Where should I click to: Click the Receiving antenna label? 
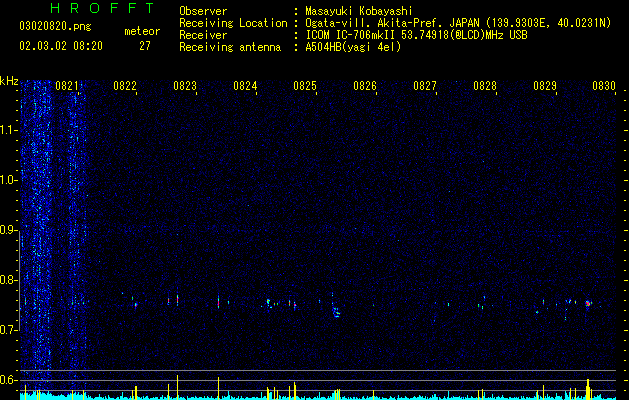(230, 47)
